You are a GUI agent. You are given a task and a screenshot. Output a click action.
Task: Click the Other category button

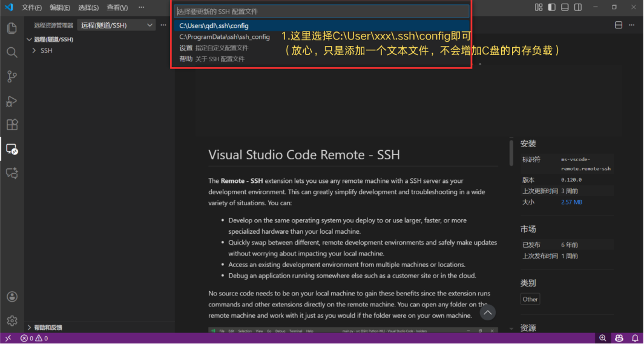(x=530, y=299)
